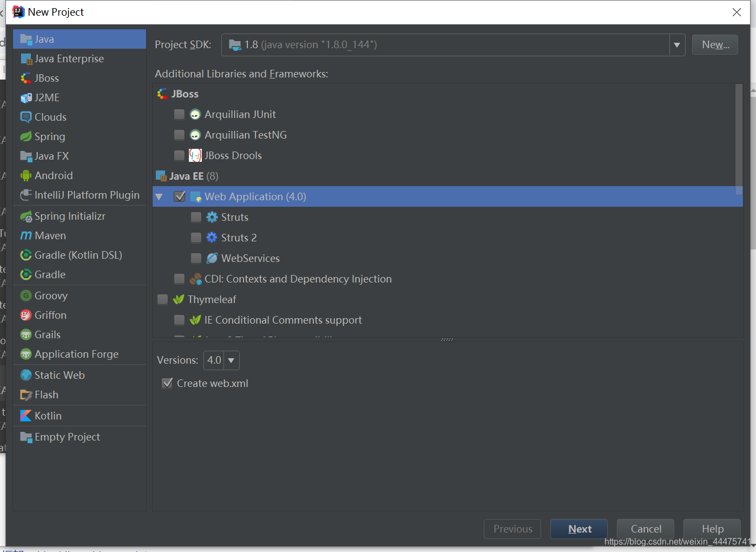Image resolution: width=756 pixels, height=552 pixels.
Task: Click the frameworks list vertical scrollbar
Action: [x=739, y=140]
